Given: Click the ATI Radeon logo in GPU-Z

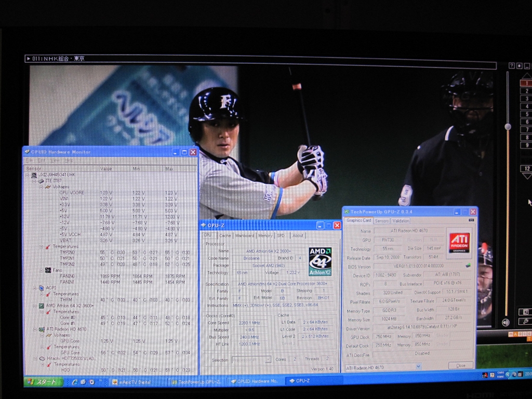Looking at the screenshot, I should [459, 243].
